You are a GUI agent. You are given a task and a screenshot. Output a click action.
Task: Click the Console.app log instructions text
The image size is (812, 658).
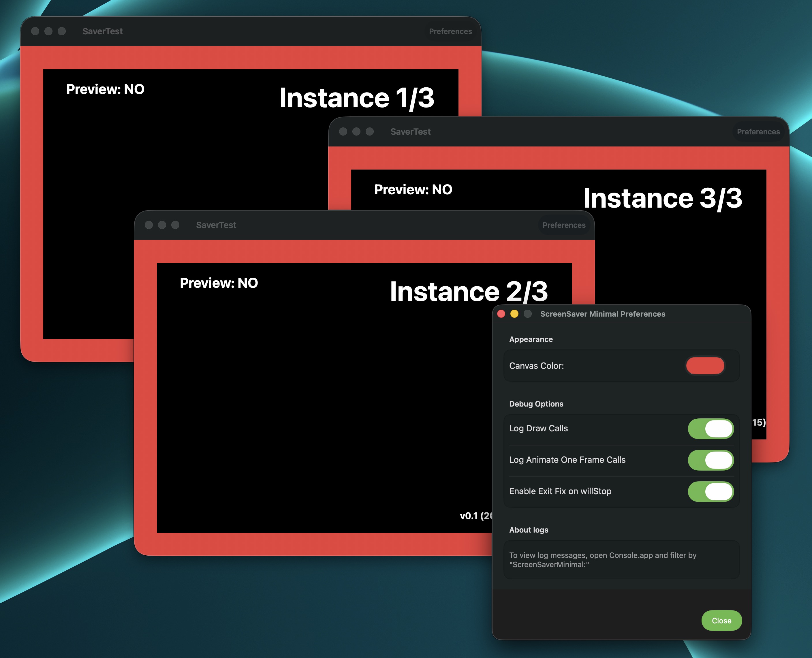(x=603, y=560)
